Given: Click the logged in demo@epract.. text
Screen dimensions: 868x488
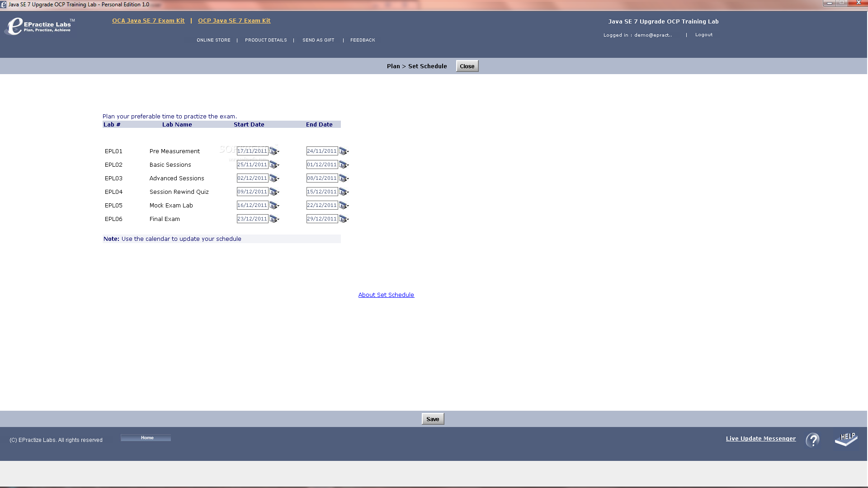Looking at the screenshot, I should pos(637,35).
